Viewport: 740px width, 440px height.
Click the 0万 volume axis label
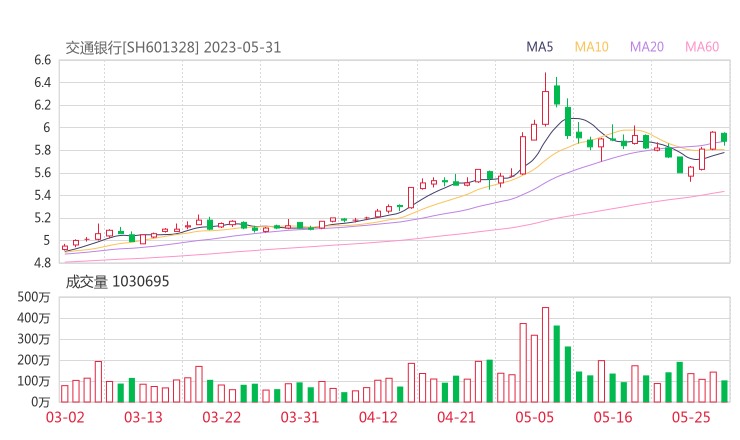pos(41,402)
